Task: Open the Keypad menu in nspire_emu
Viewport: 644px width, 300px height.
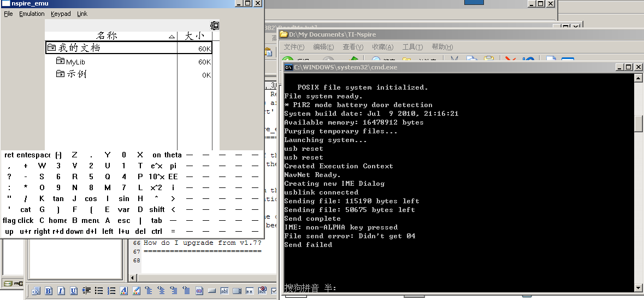Action: click(61, 14)
